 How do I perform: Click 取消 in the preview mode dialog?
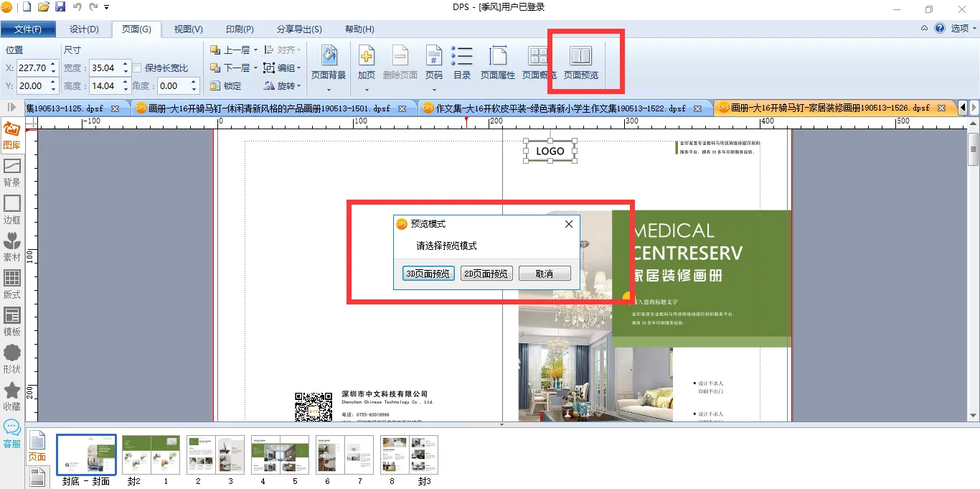pos(545,274)
